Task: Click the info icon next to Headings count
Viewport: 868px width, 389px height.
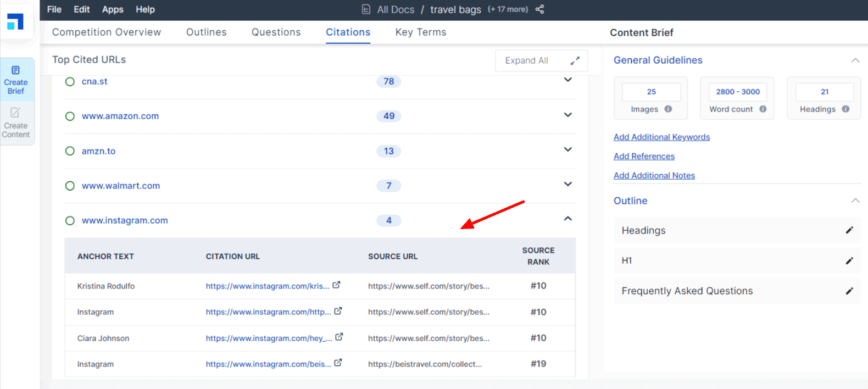Action: (845, 109)
